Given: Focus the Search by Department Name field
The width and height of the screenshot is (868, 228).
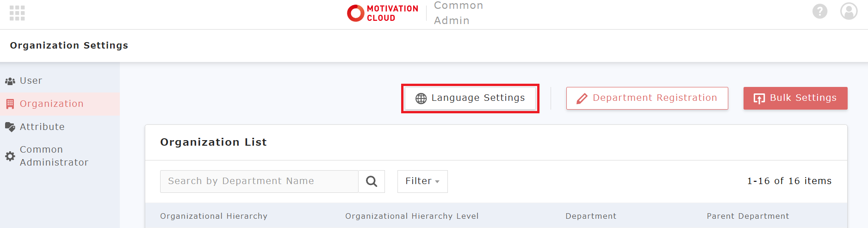Looking at the screenshot, I should tap(259, 181).
